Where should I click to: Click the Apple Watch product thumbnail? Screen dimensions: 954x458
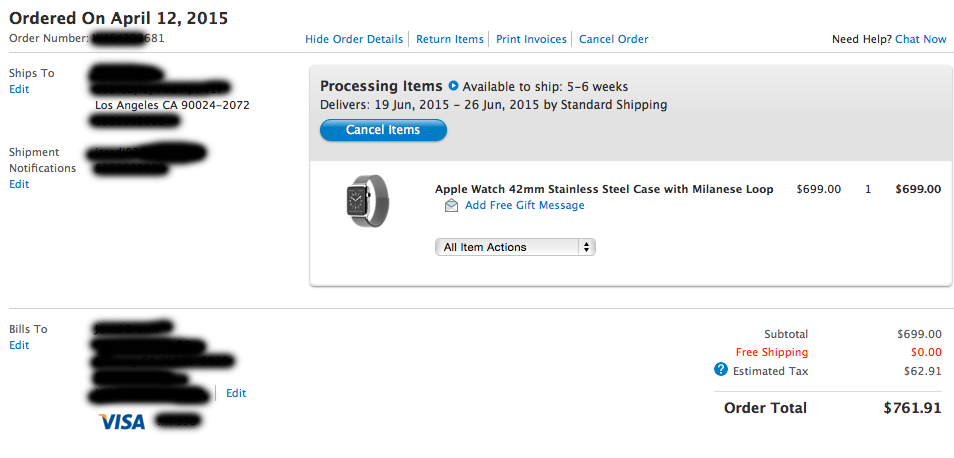[368, 200]
